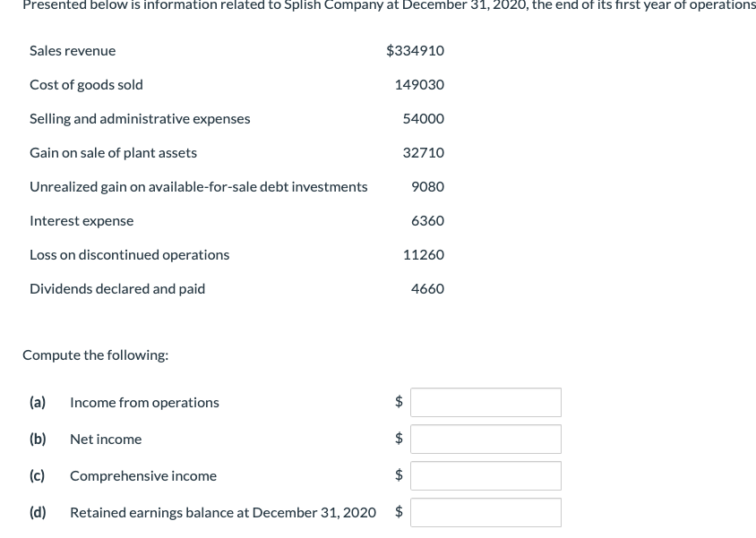Select the Unrealized gain on investments line
The image size is (756, 538).
pyautogui.click(x=198, y=186)
